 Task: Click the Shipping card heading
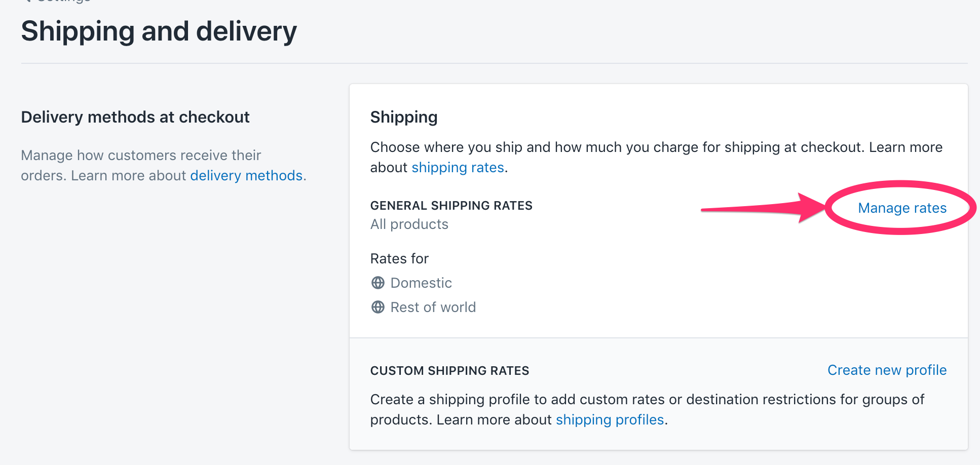404,117
